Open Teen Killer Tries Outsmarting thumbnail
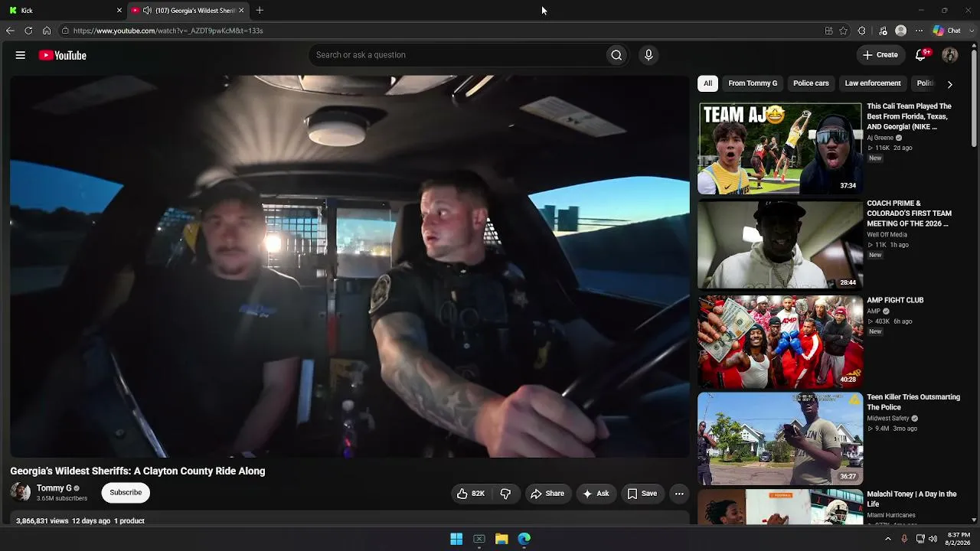This screenshot has height=551, width=980. point(780,439)
